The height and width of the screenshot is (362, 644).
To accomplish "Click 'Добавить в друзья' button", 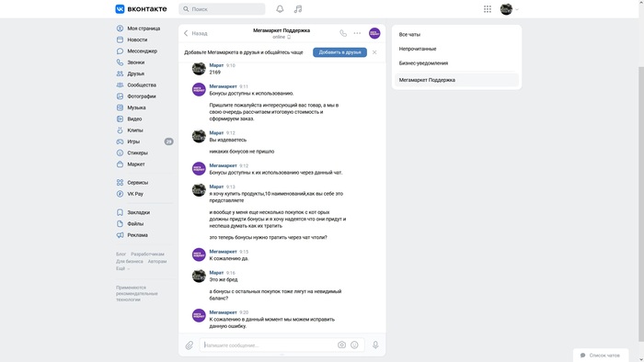I will [x=339, y=52].
